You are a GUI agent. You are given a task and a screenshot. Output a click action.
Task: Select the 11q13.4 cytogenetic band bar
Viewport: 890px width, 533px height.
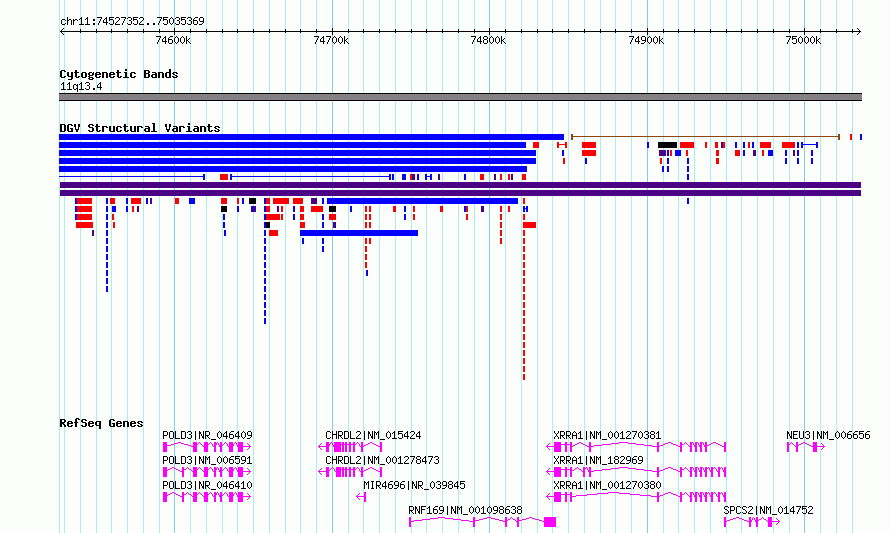click(460, 97)
